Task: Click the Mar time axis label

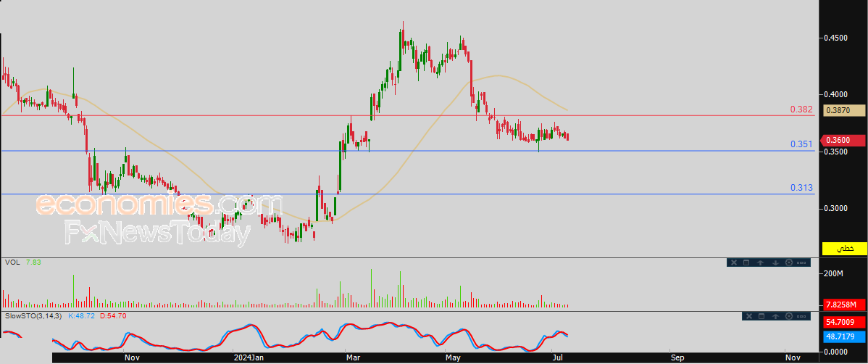Action: pyautogui.click(x=353, y=358)
